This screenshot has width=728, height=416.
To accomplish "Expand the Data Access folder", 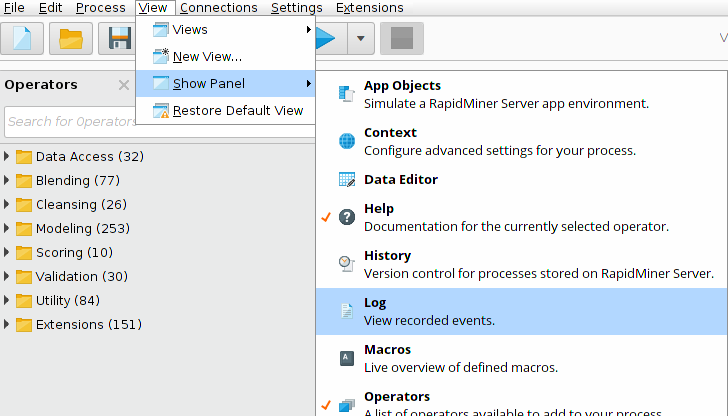I will (9, 156).
